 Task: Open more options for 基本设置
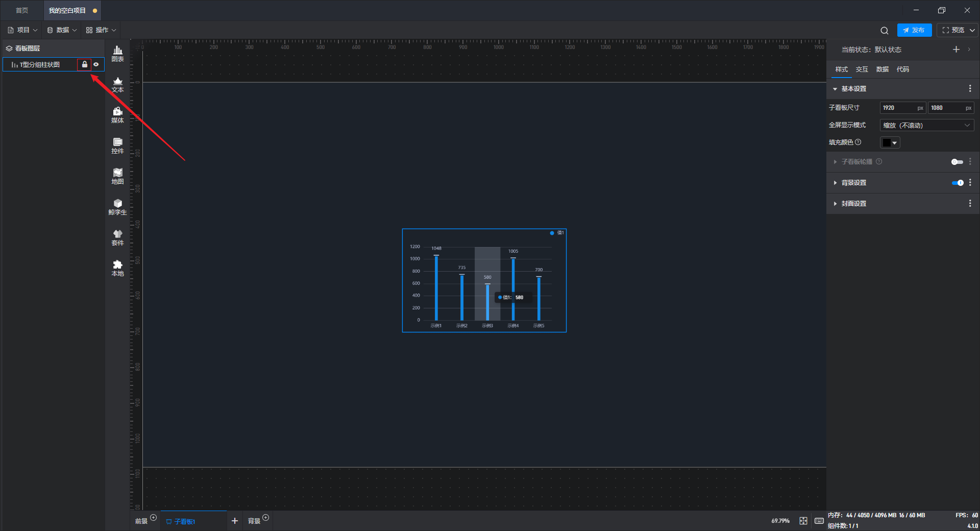[970, 88]
